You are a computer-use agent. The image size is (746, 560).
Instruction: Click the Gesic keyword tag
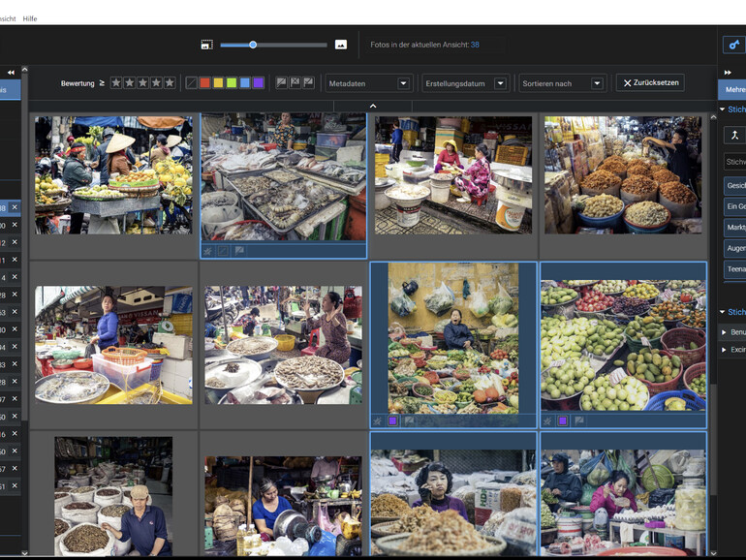pos(735,186)
